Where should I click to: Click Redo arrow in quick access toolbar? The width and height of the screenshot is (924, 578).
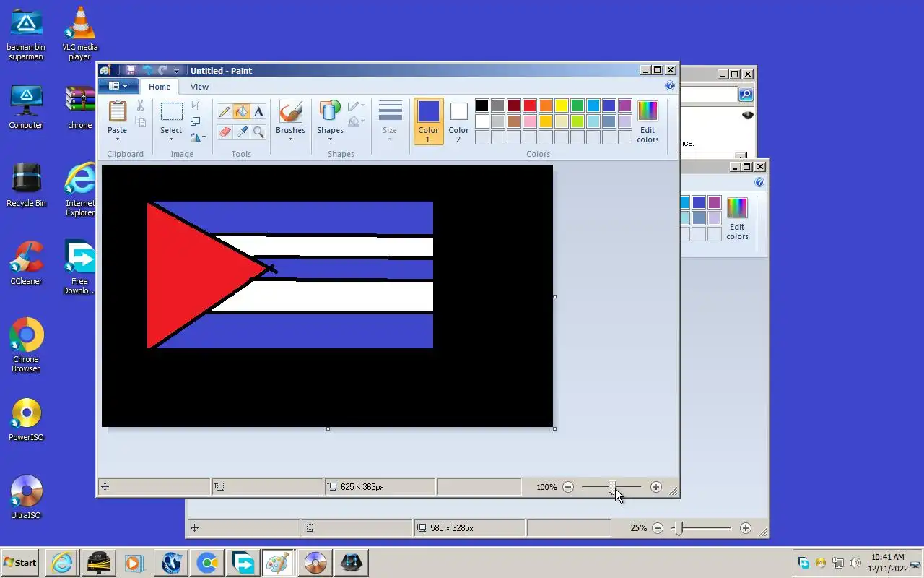[x=163, y=70]
